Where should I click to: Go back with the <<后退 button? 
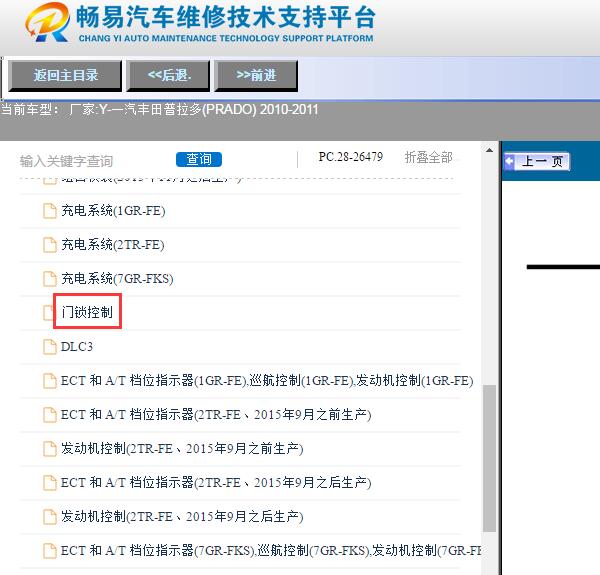click(x=168, y=75)
